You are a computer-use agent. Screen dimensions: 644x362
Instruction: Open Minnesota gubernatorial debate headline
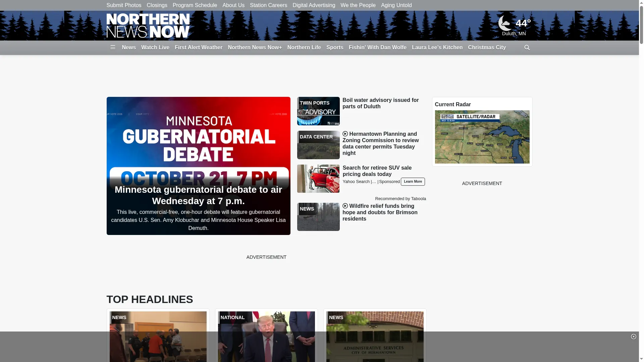click(x=199, y=195)
